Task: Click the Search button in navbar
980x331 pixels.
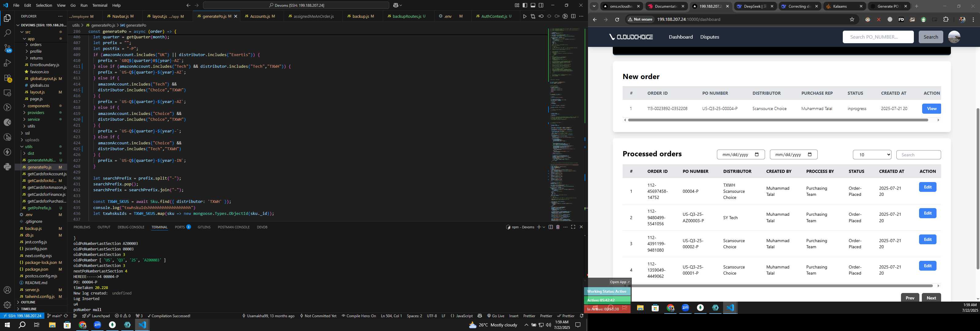Action: click(931, 37)
